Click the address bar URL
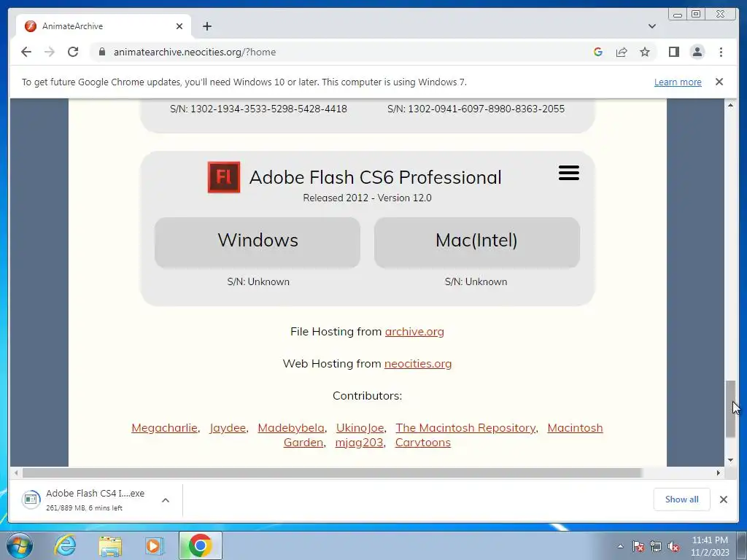Viewport: 747px width, 560px height. pyautogui.click(x=194, y=52)
